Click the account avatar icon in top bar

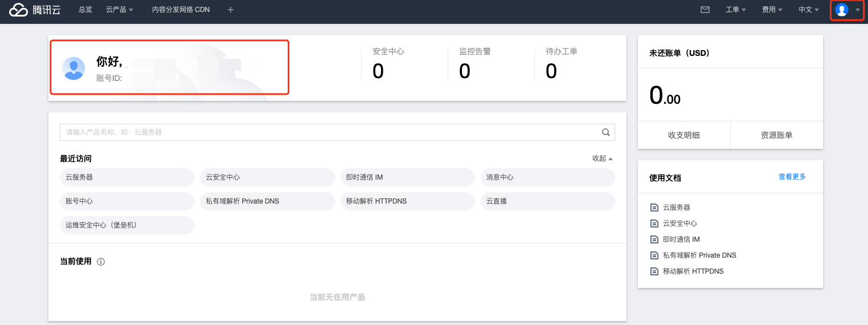click(841, 10)
